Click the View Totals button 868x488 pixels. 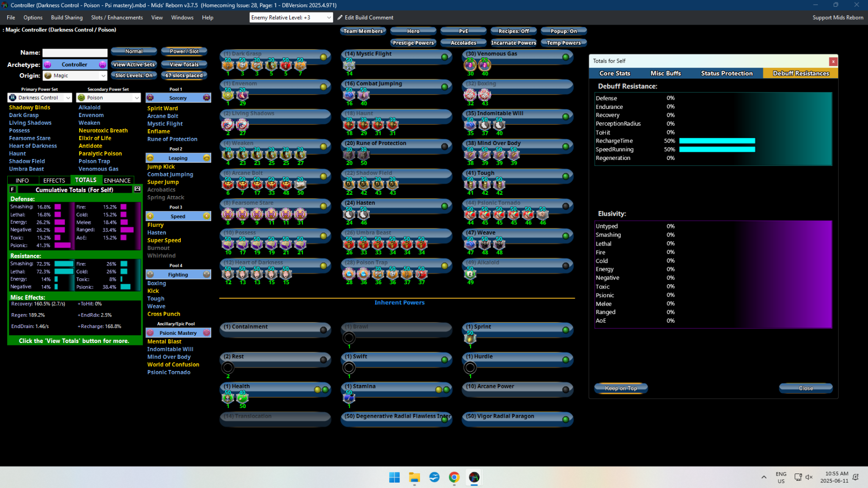tap(184, 64)
